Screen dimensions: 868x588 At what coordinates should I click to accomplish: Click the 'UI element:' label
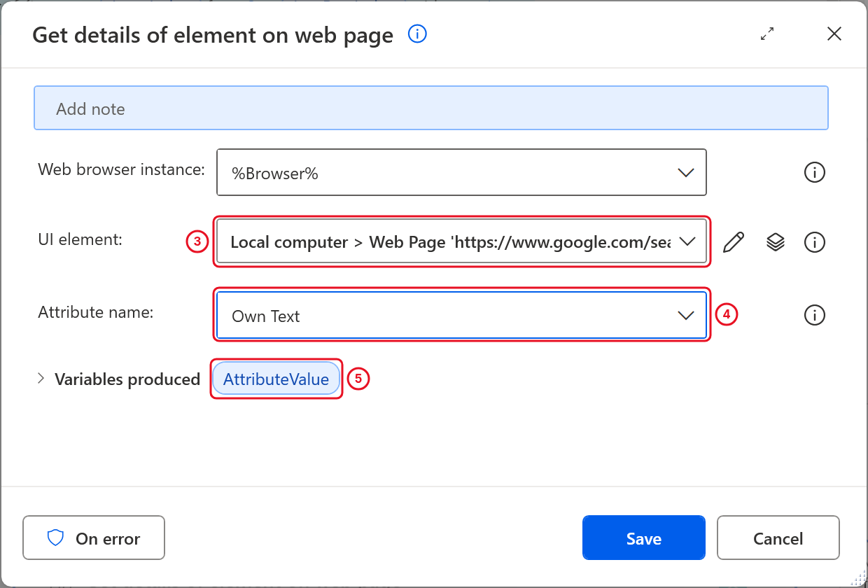pos(80,239)
